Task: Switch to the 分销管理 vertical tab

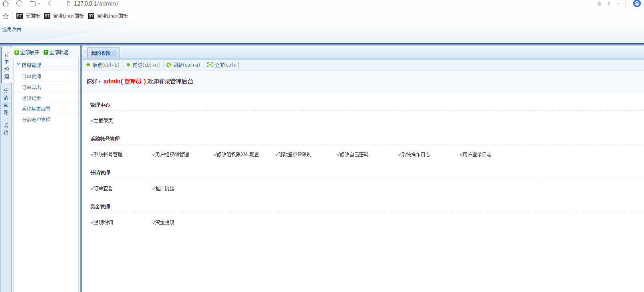Action: click(x=6, y=101)
